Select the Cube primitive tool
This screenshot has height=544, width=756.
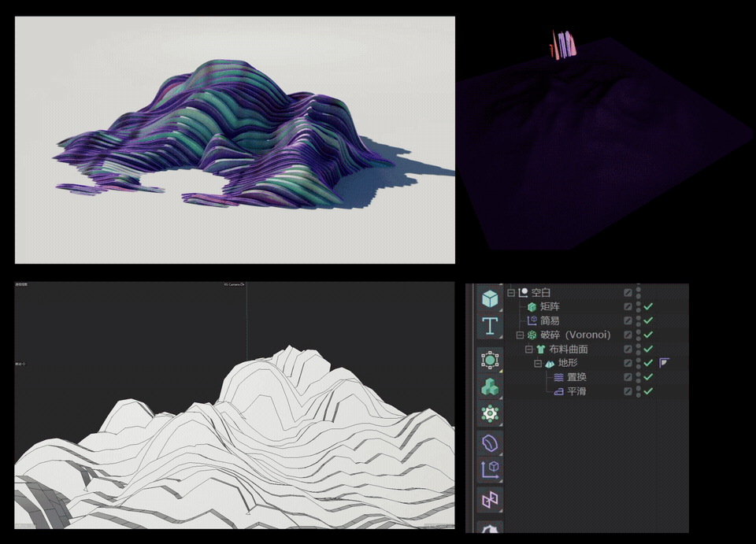[x=490, y=298]
